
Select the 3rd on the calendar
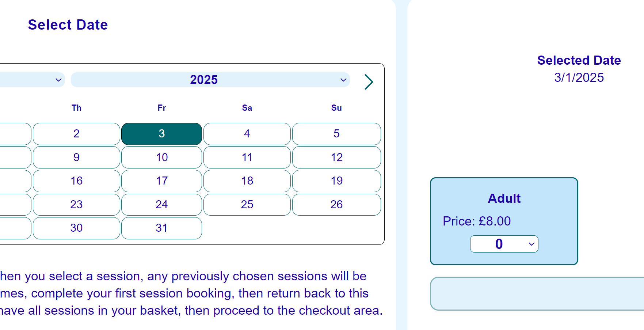(x=161, y=134)
